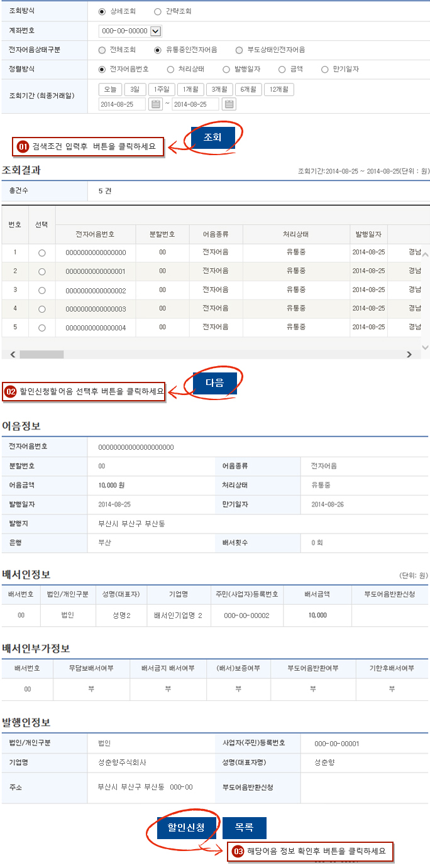Set period to 3개월
Viewport: 430px width, 868px height.
tap(219, 89)
